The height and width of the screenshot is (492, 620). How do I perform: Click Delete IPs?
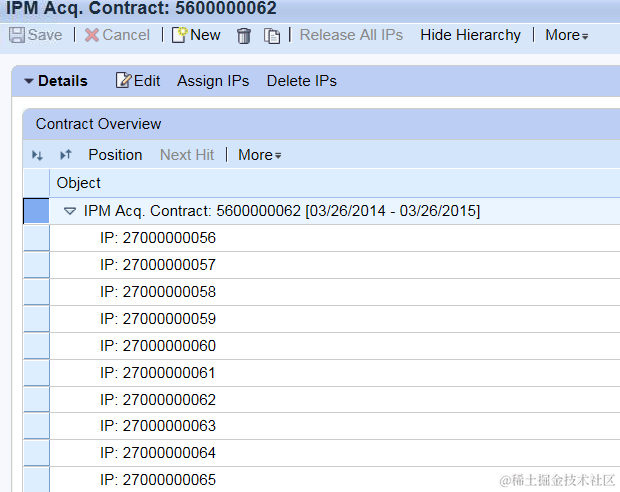(x=302, y=81)
